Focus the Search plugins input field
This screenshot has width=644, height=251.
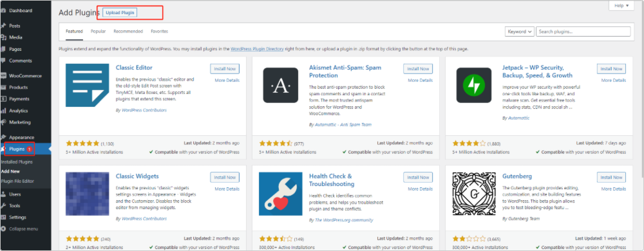pyautogui.click(x=583, y=32)
